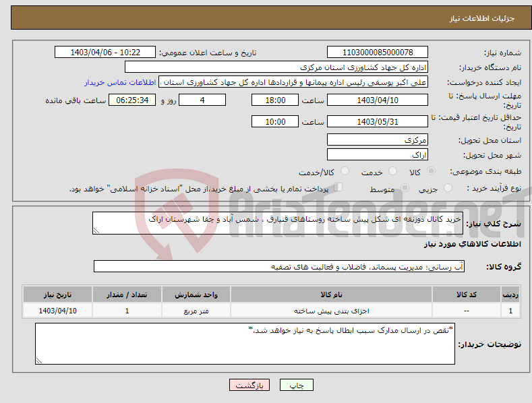Click the deadline hour field 18:00
Screen dimensions: 532x403
pos(275,100)
